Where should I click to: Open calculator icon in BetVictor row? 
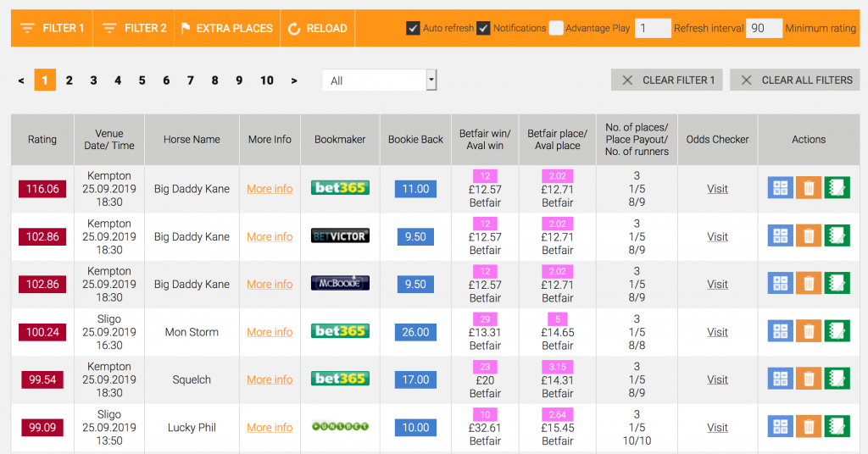click(780, 236)
